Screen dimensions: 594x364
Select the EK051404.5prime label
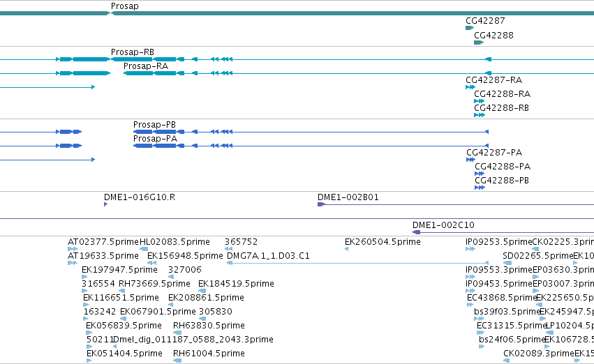click(125, 354)
